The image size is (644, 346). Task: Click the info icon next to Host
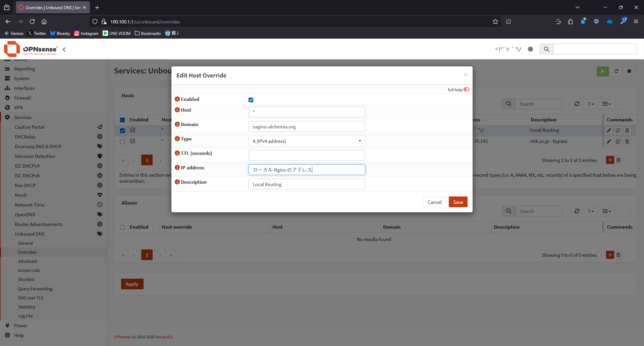pyautogui.click(x=177, y=110)
